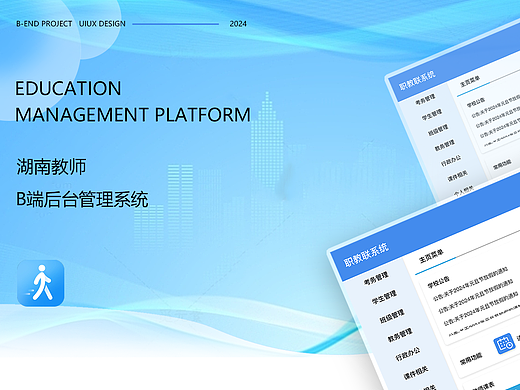Select 考务管理 in the upper window sidebar
Viewport: 520px width, 390px height.
pyautogui.click(x=425, y=99)
